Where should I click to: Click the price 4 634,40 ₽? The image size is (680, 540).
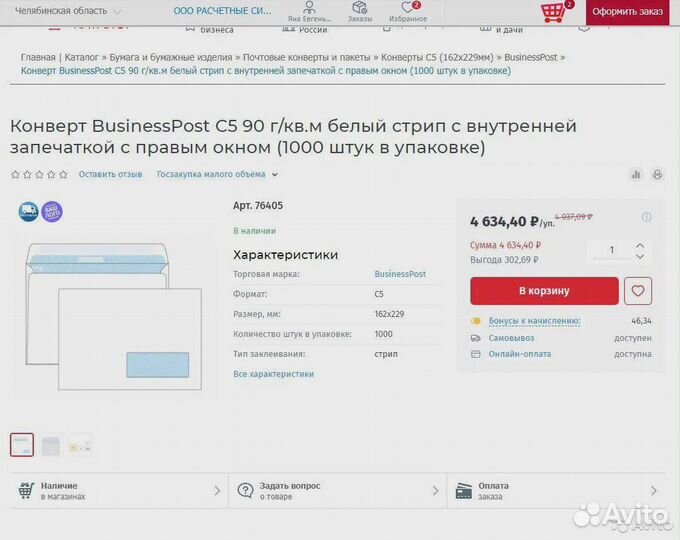click(504, 222)
